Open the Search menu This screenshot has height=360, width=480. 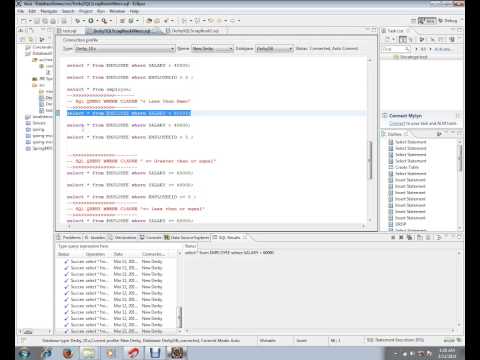(68, 11)
